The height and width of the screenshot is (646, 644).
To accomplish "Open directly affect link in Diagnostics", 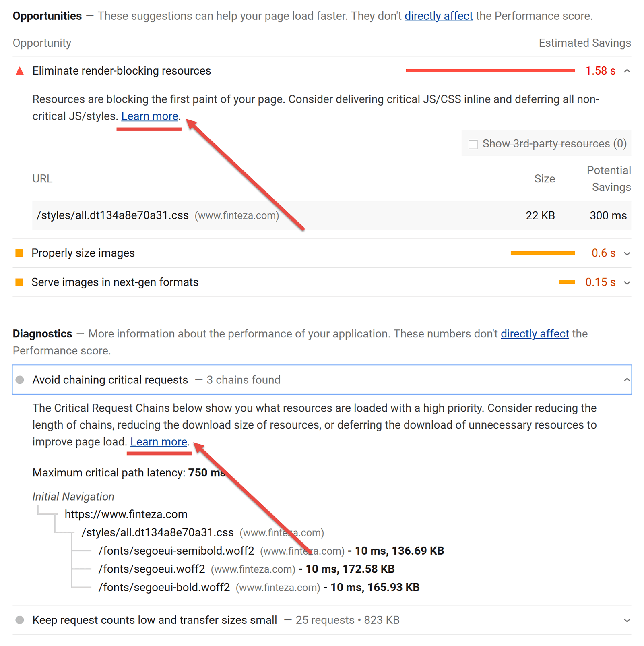I will tap(535, 334).
